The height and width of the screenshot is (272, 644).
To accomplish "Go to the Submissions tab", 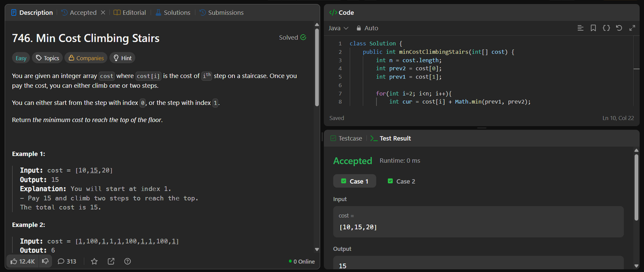I will (221, 12).
